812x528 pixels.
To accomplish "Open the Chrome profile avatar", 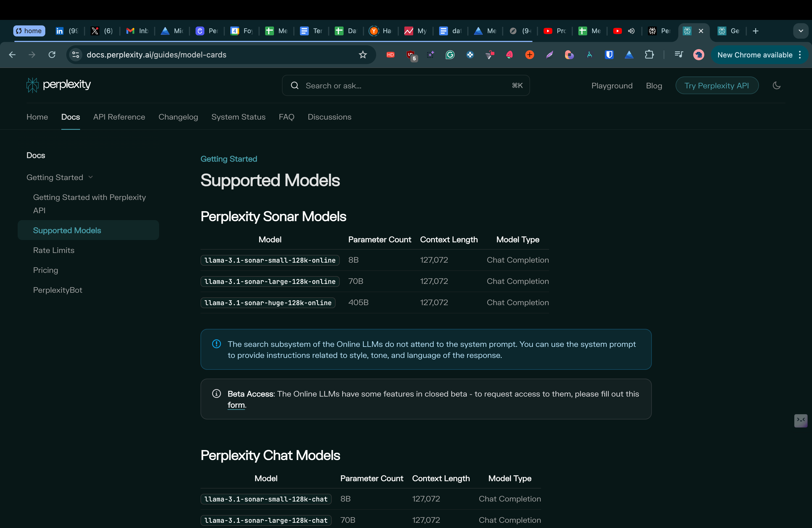I will coord(698,55).
